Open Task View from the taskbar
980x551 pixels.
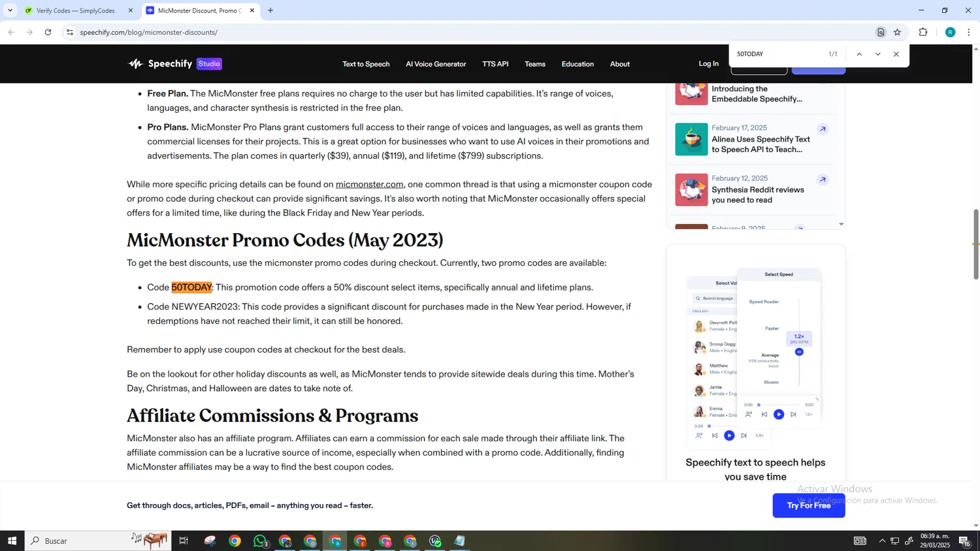click(x=184, y=541)
